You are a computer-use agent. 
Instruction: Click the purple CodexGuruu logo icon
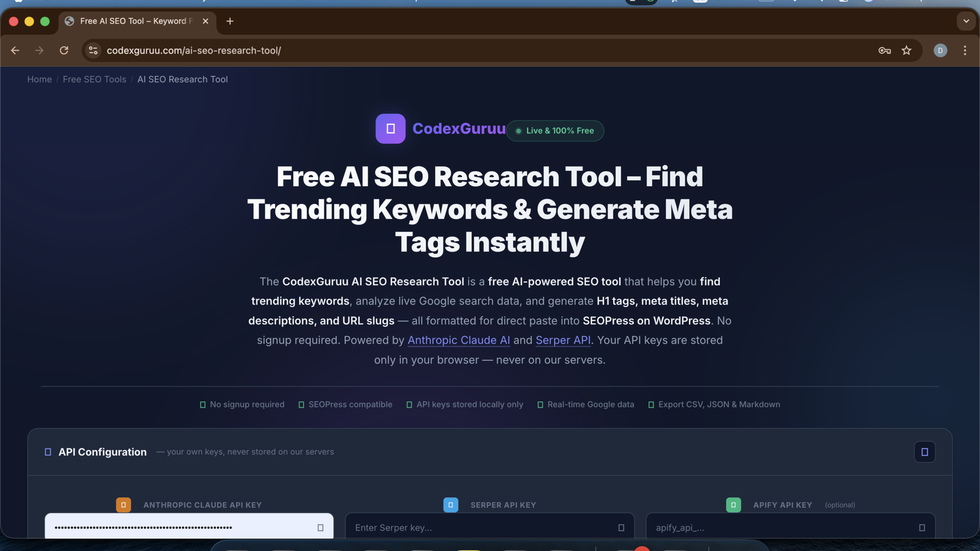pos(390,129)
